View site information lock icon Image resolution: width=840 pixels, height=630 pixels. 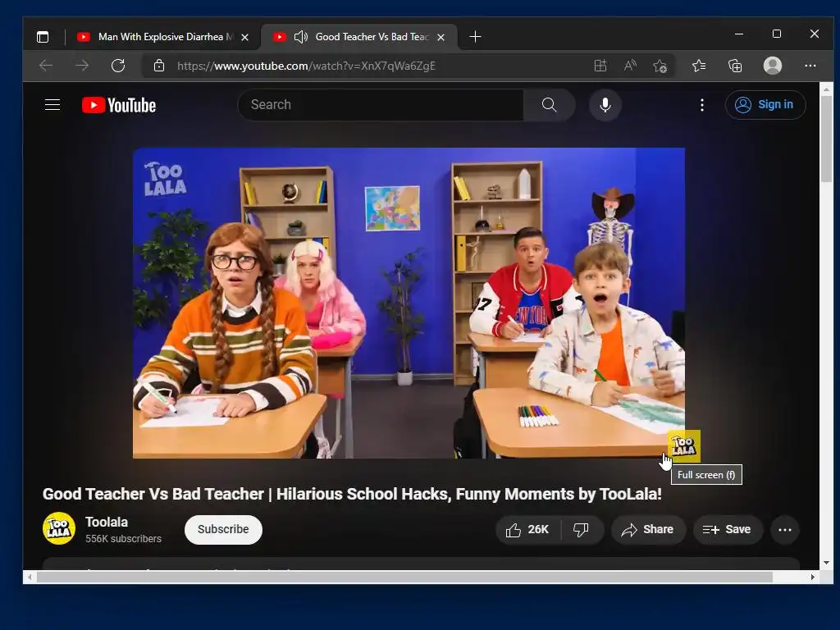pyautogui.click(x=159, y=66)
